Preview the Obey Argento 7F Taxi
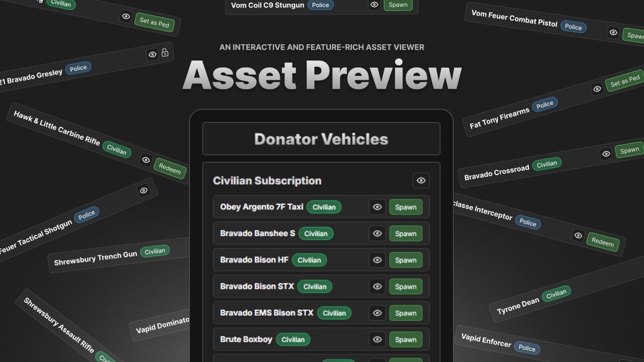 (x=377, y=207)
